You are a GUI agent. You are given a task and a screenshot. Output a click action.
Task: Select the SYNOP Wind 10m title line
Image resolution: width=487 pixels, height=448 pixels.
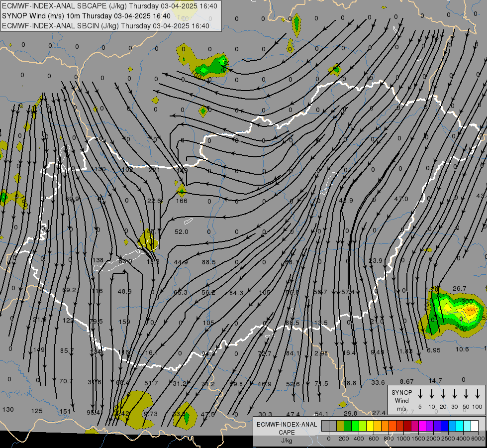[87, 16]
